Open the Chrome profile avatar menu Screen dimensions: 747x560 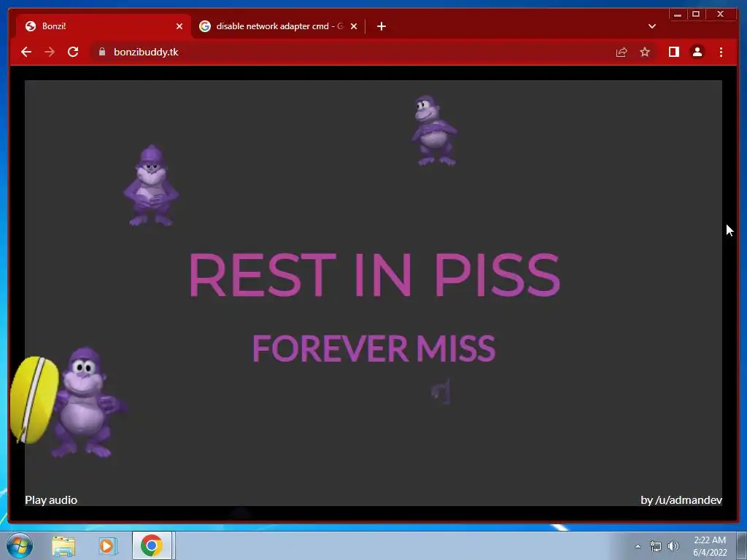coord(697,52)
